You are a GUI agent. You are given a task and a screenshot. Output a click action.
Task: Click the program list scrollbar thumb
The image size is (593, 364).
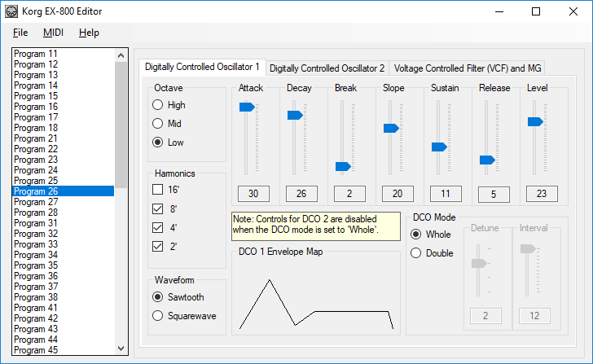(x=121, y=125)
